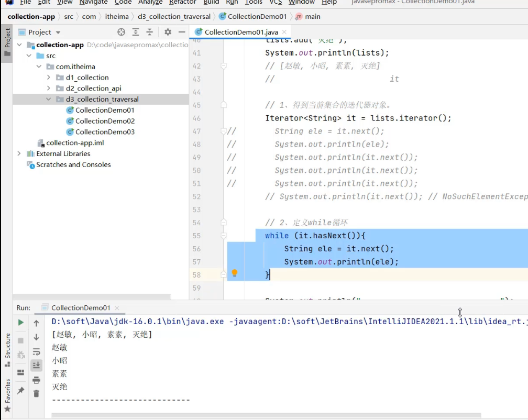
Task: Click the Locate/Select Opened File target icon
Action: point(121,32)
